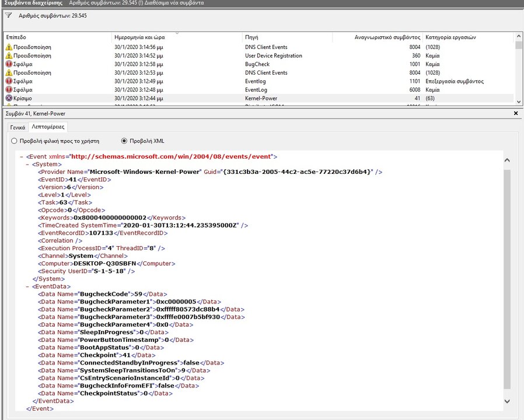Click the critical icon on Kernel-Power row
Image resolution: width=524 pixels, height=420 pixels.
9,99
